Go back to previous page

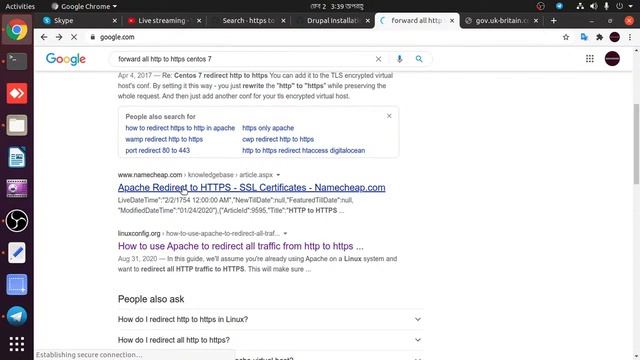click(44, 37)
